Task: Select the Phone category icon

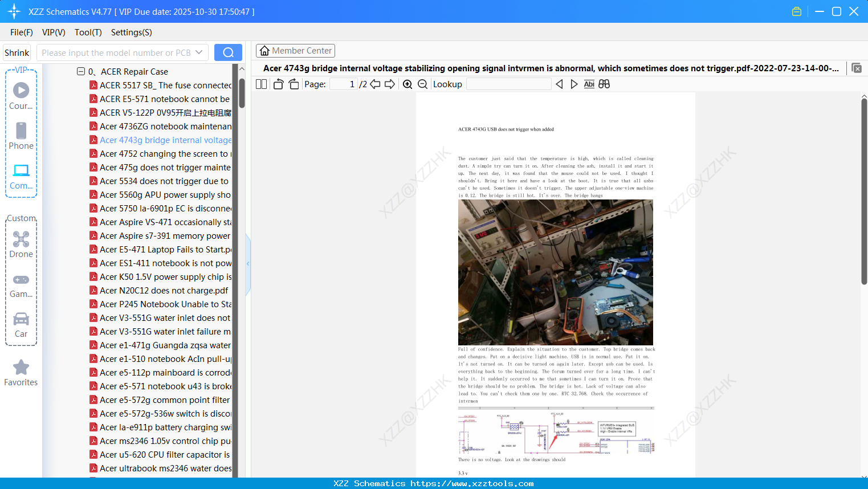Action: [21, 136]
